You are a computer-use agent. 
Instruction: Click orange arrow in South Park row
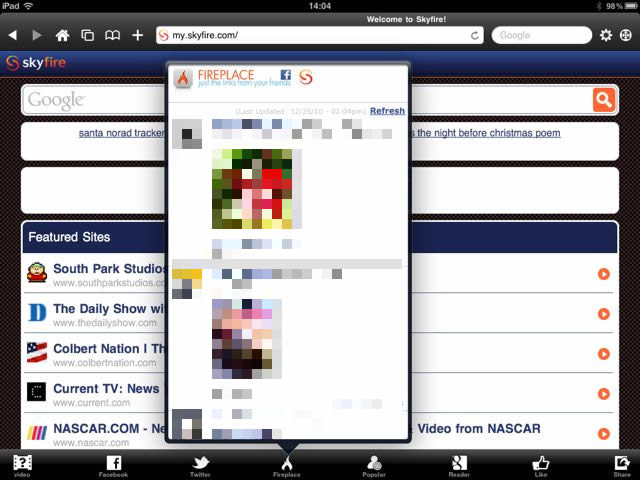click(x=604, y=274)
